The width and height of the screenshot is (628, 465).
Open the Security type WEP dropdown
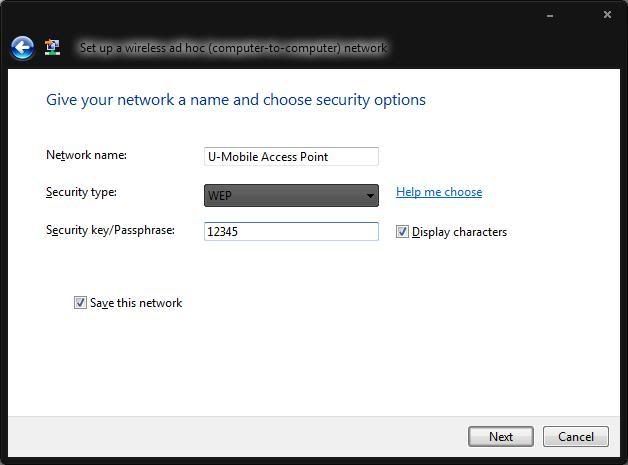coord(285,195)
